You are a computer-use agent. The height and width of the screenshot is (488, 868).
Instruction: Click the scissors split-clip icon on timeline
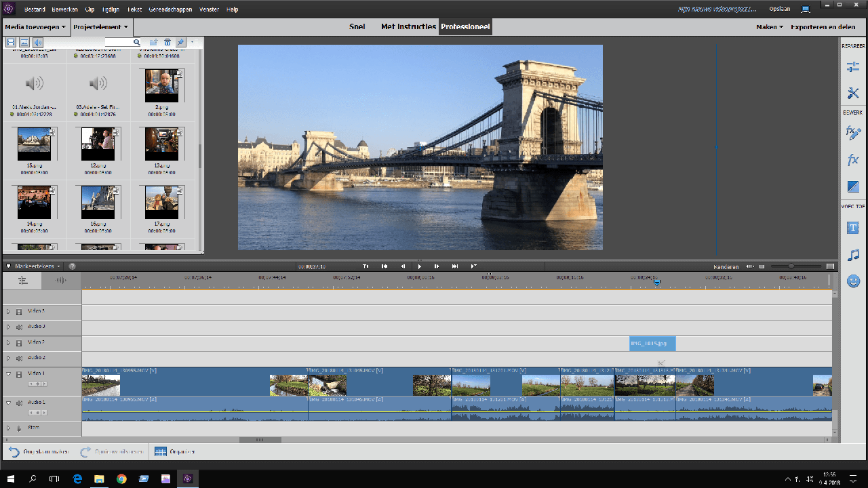661,363
